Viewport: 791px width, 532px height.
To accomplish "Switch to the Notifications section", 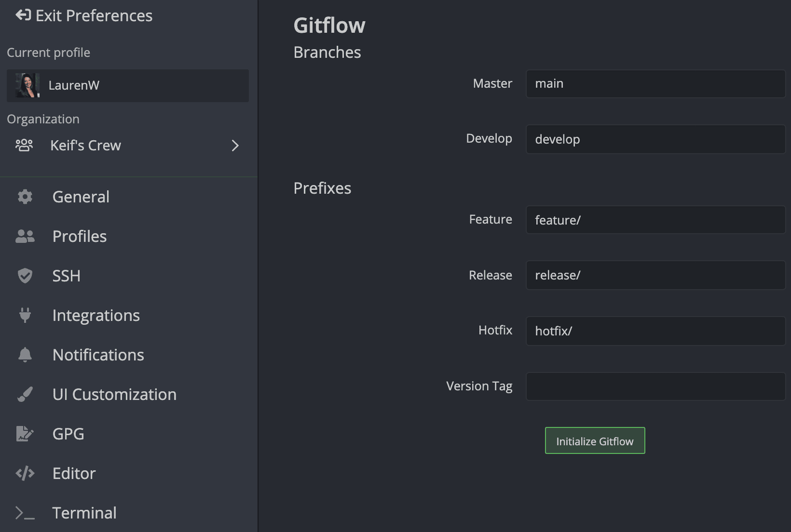I will [x=98, y=355].
